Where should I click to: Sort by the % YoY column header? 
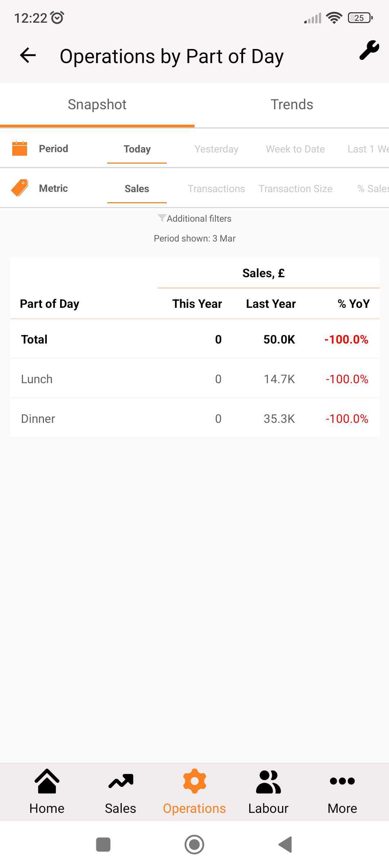point(354,304)
